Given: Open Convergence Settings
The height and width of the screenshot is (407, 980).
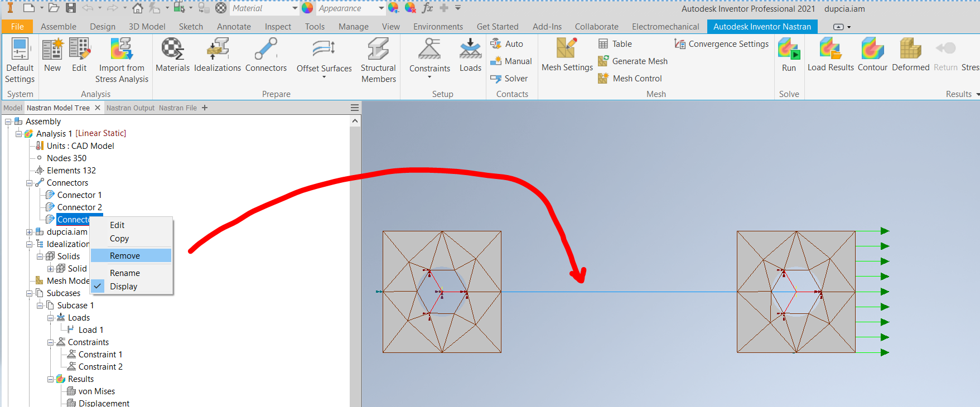Looking at the screenshot, I should (x=721, y=44).
